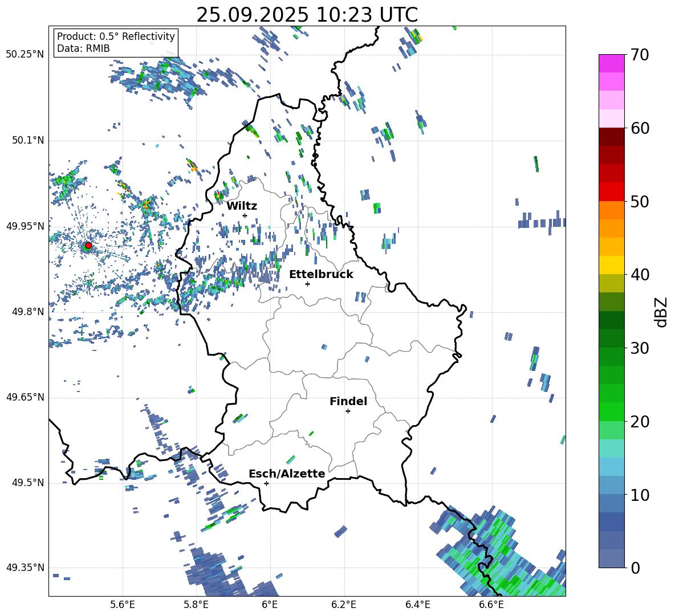The image size is (675, 616).
Task: Click the colorbar tick label 10
Action: click(x=640, y=495)
